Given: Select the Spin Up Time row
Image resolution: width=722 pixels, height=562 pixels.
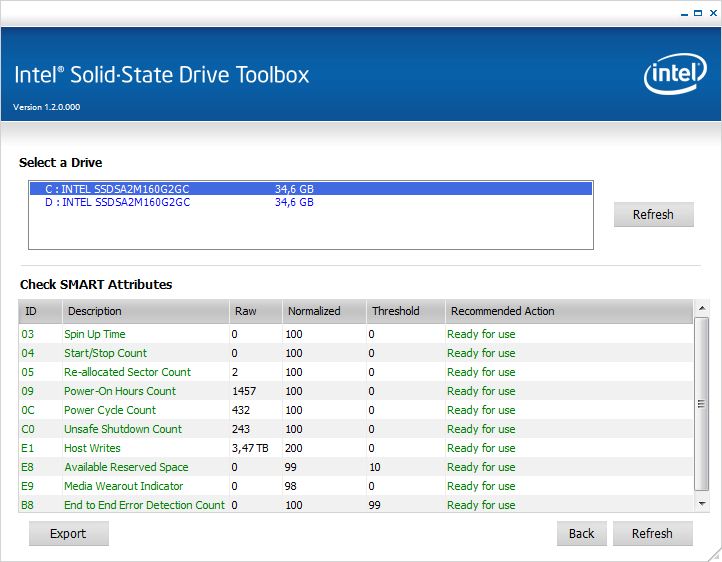Looking at the screenshot, I should click(x=355, y=334).
